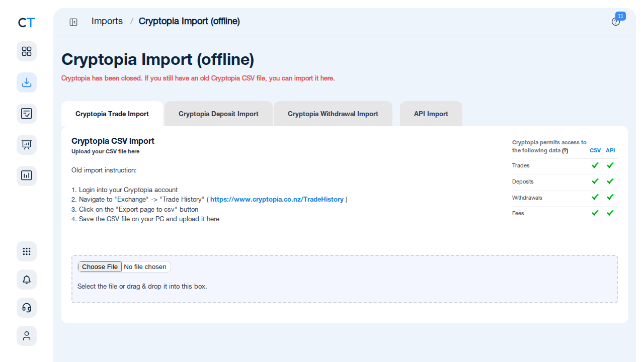Switch to the API Import tab
The height and width of the screenshot is (362, 644).
pos(431,114)
